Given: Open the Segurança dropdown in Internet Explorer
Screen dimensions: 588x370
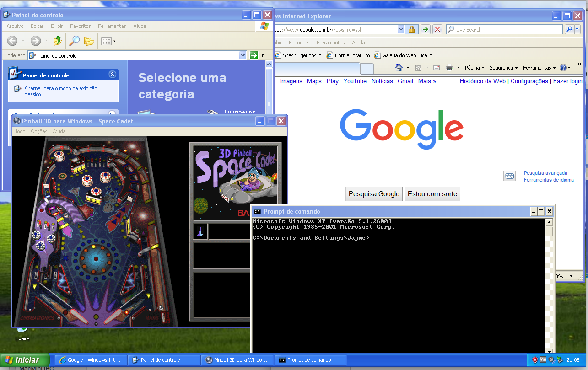Looking at the screenshot, I should [503, 68].
